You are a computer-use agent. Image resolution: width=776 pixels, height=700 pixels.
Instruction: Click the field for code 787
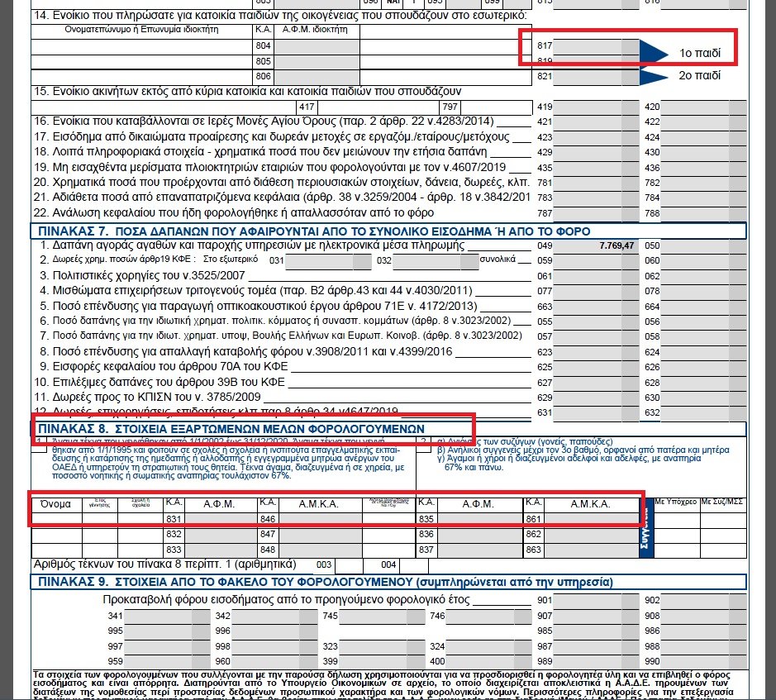[x=596, y=213]
